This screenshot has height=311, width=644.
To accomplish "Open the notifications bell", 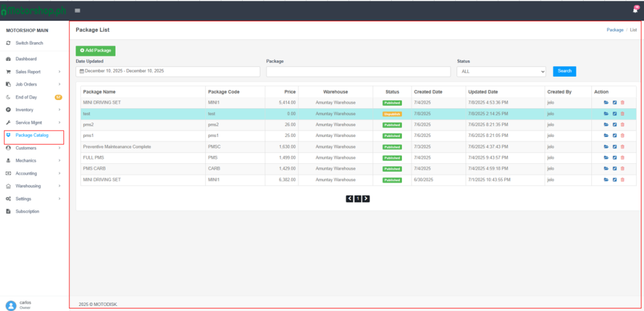I will (635, 10).
